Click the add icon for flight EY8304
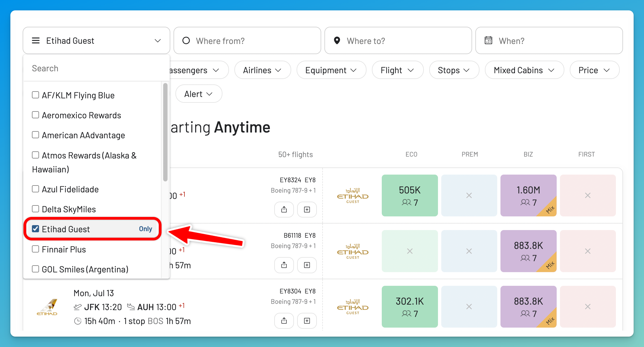This screenshot has height=347, width=644. (307, 321)
